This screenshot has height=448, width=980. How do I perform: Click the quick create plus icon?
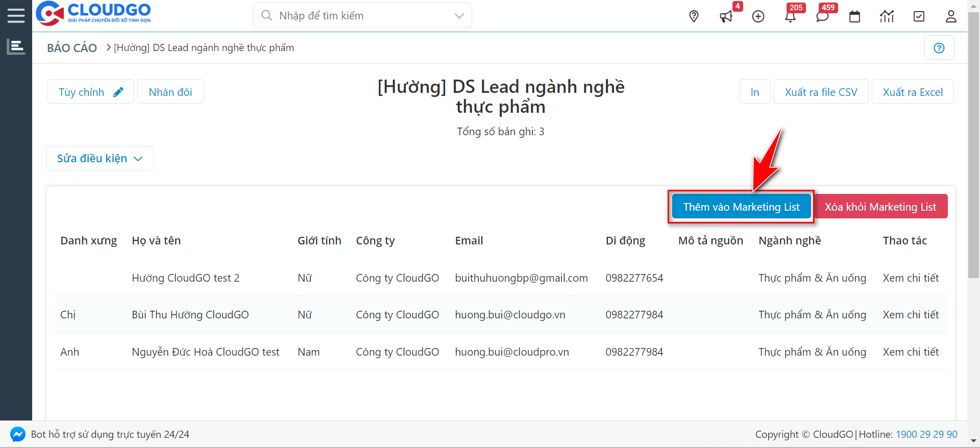tap(758, 16)
